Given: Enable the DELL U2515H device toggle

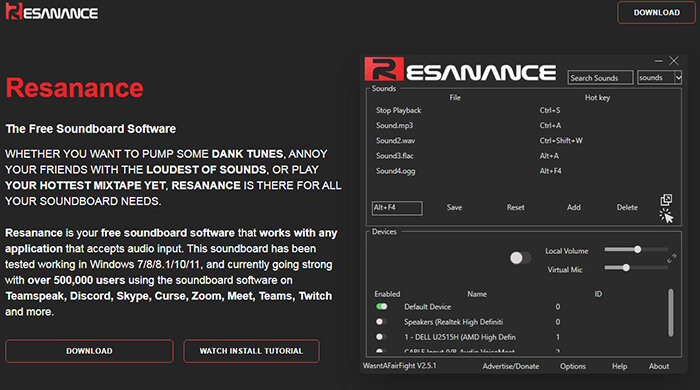Looking at the screenshot, I should point(381,337).
